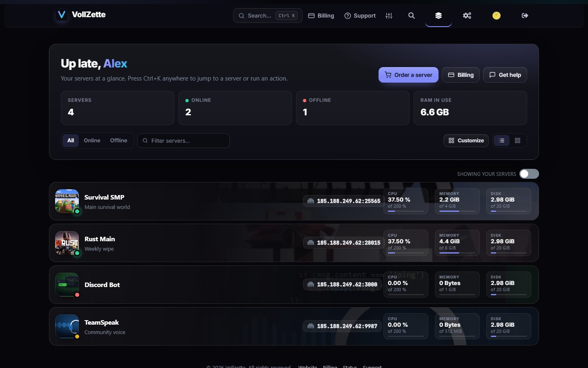The height and width of the screenshot is (368, 588).
Task: Click the magnifier search icon in navbar
Action: 412,16
